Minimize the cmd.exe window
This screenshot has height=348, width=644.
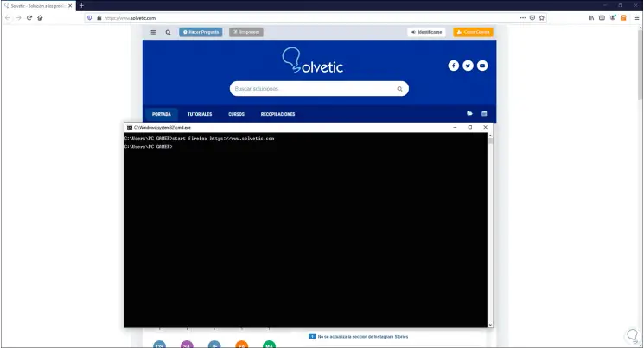tap(455, 127)
